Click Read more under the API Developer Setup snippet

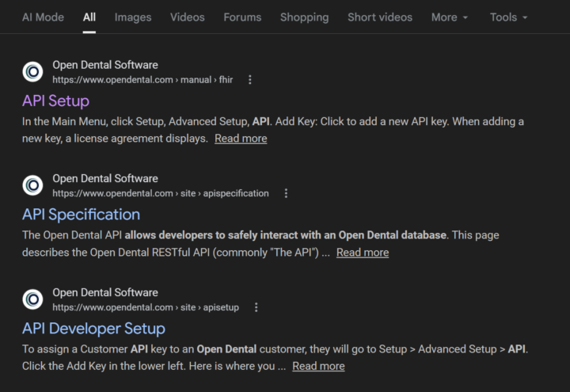318,366
